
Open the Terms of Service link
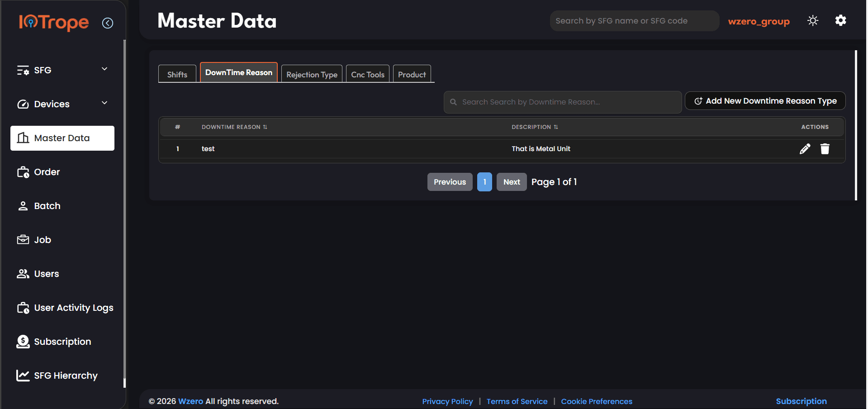click(517, 401)
